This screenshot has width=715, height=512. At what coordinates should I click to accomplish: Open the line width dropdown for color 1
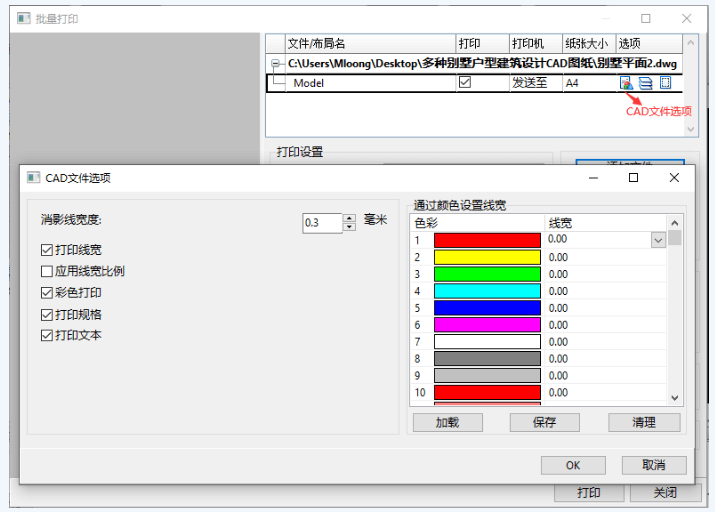coord(658,240)
